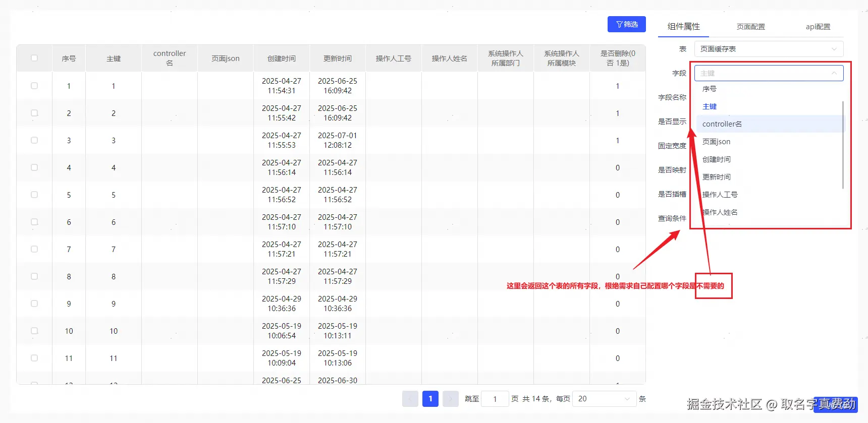
Task: Go to the previous page arrow
Action: [x=410, y=399]
